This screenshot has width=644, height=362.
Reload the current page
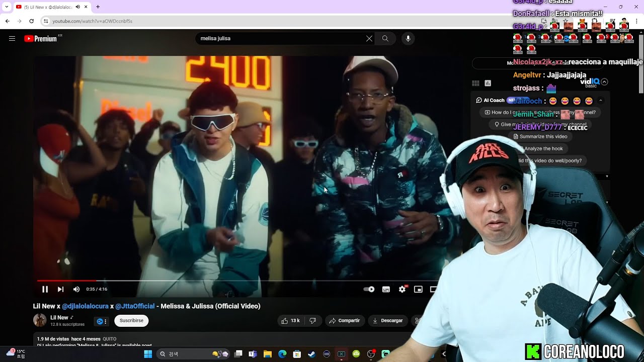(32, 21)
